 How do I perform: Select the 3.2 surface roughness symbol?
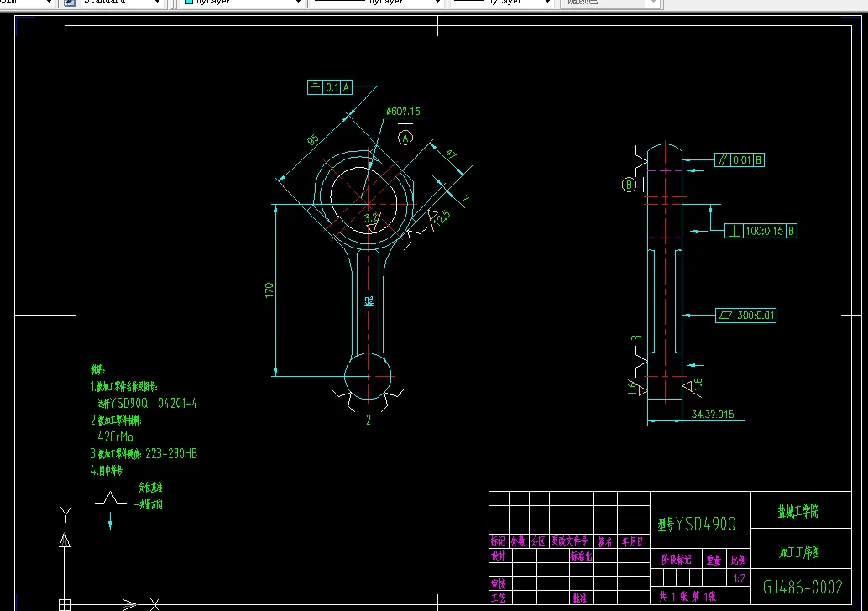(x=371, y=222)
